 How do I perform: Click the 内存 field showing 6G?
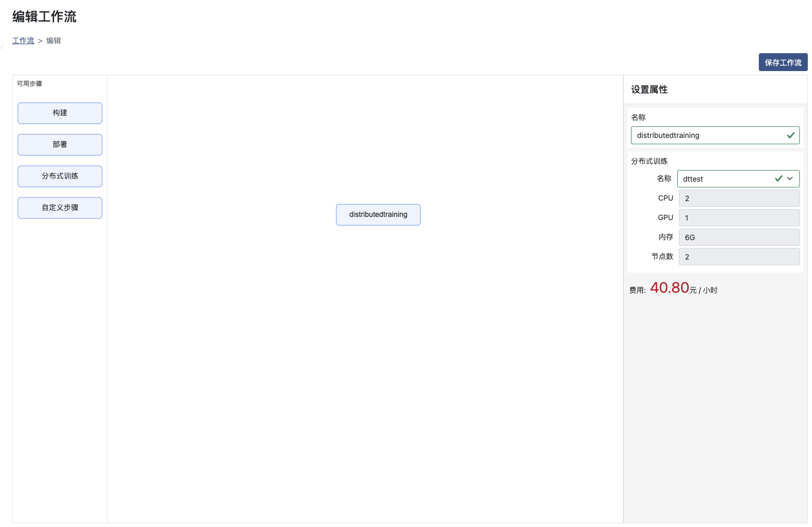coord(738,237)
